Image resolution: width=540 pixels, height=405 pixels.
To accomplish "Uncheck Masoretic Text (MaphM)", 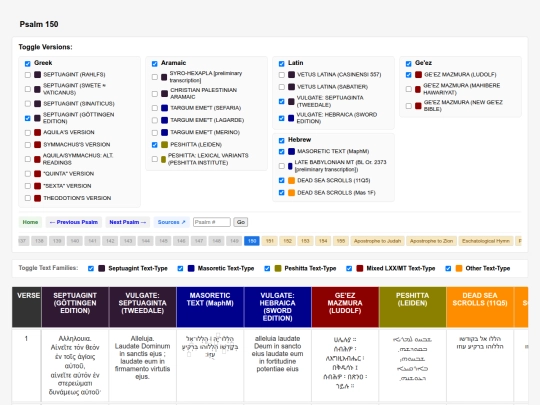I will (x=281, y=152).
